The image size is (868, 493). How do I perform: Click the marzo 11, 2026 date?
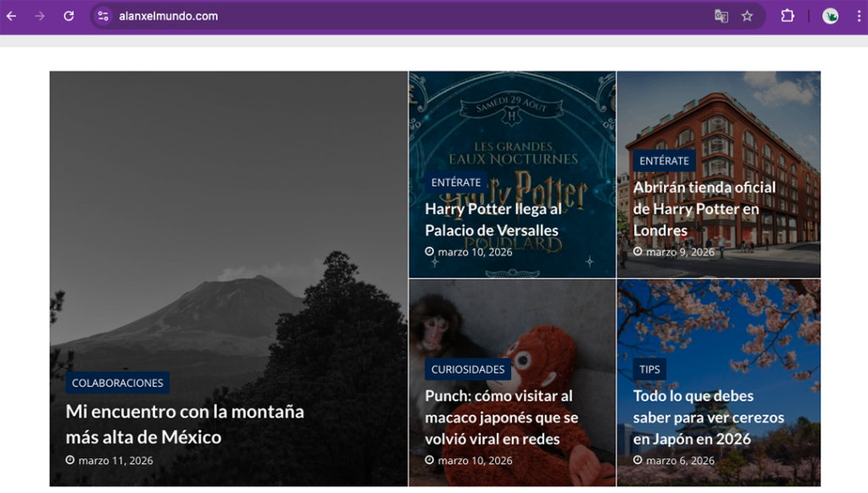[115, 461]
